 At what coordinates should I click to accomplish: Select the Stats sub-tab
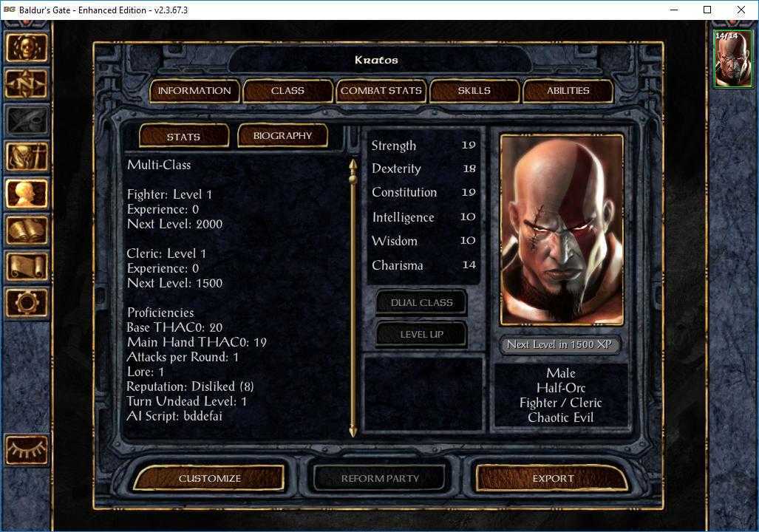pyautogui.click(x=183, y=137)
